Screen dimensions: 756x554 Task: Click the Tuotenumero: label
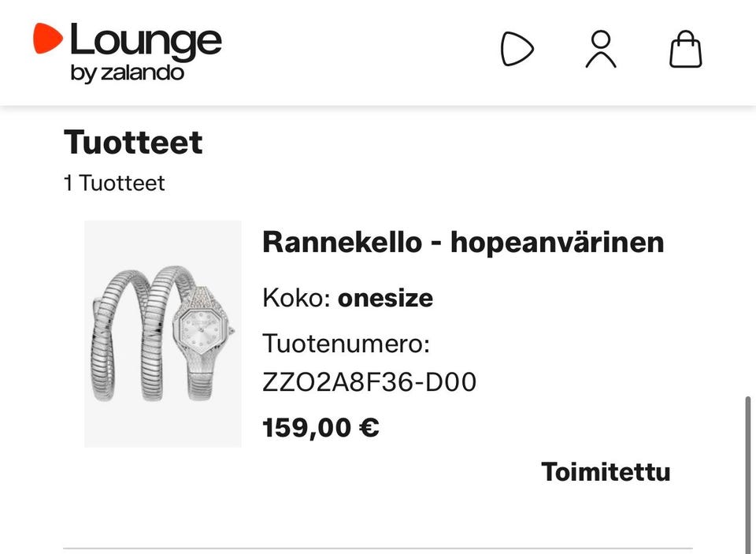346,344
